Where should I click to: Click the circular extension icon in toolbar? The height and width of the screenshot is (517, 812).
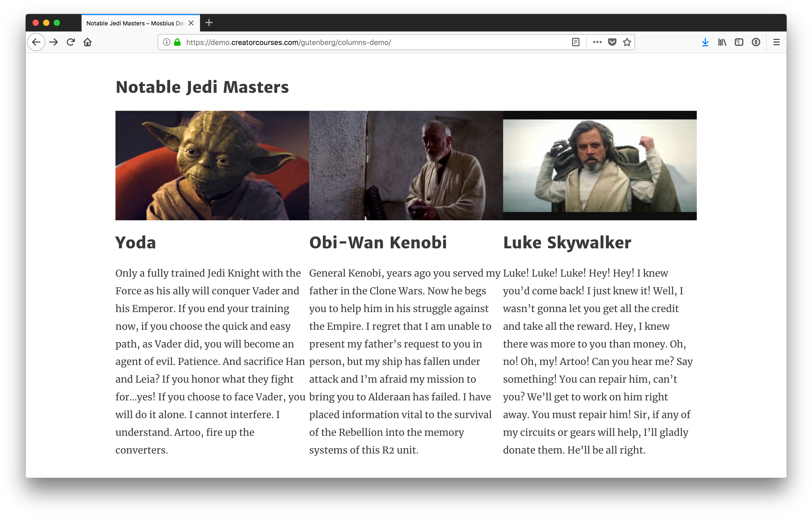[x=756, y=42]
